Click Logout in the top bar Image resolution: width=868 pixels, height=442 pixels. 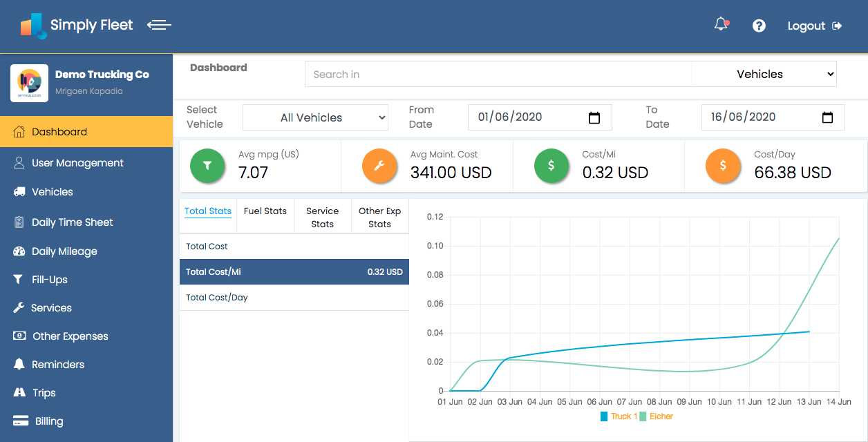pyautogui.click(x=806, y=26)
